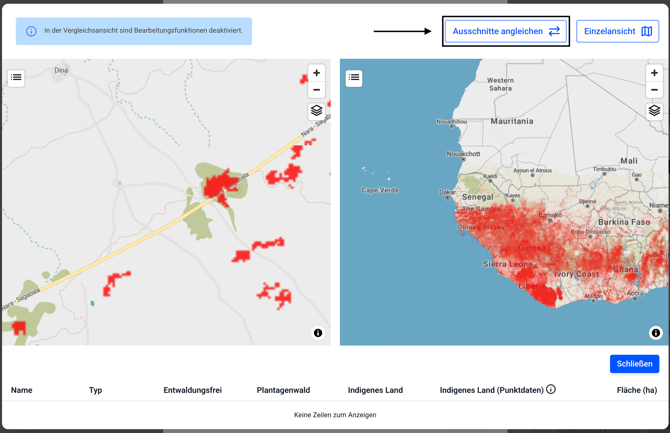Sort by Fläche (ha) column
Screen dimensions: 670x433
click(637, 390)
